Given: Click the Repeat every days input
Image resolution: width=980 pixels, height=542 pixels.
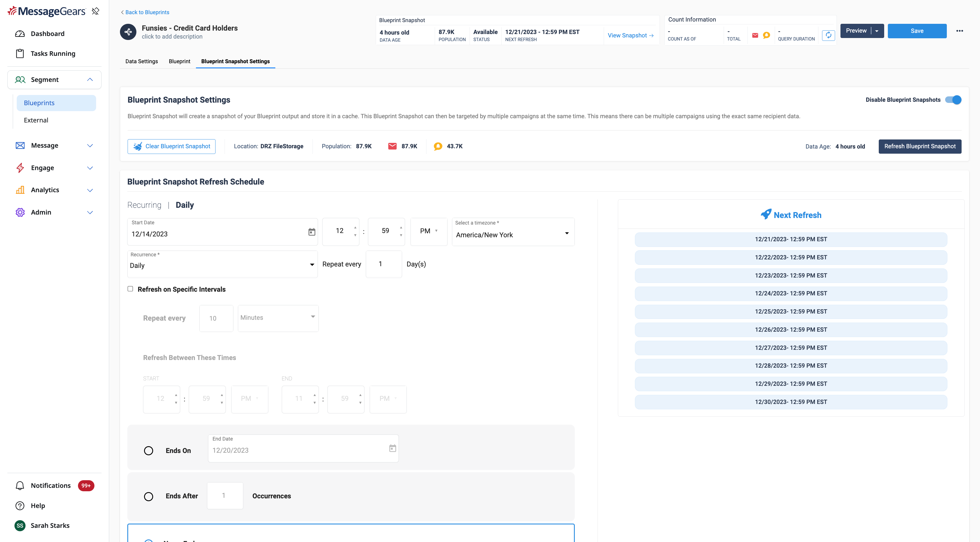Looking at the screenshot, I should [x=384, y=264].
